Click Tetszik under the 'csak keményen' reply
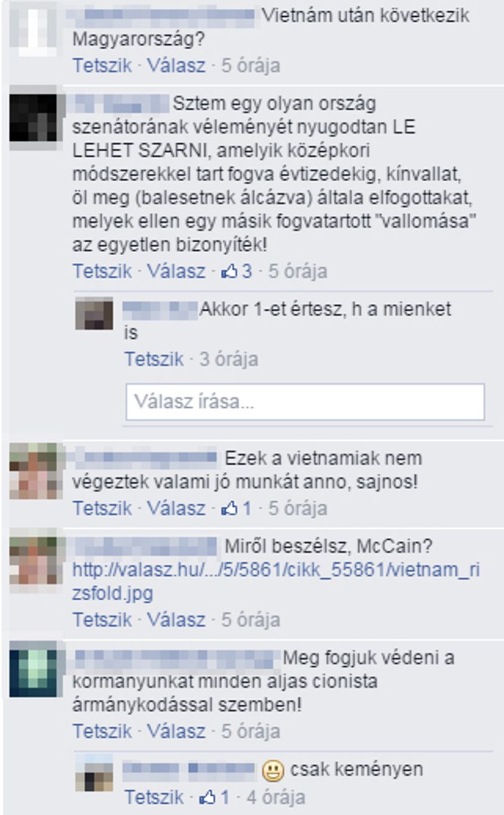Image resolution: width=504 pixels, height=815 pixels. (x=154, y=797)
